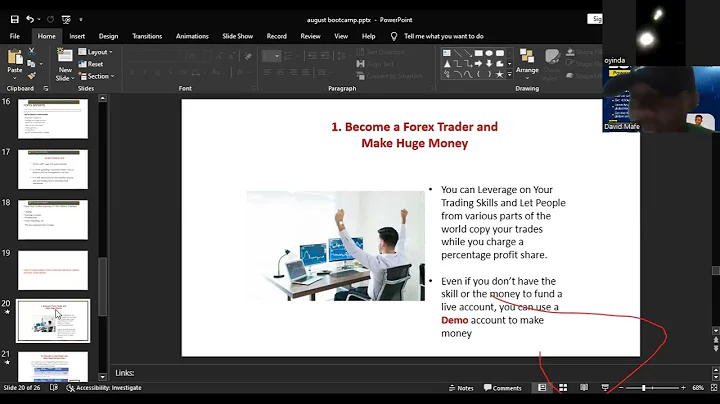This screenshot has height=404, width=720.
Task: Click the New Slide icon
Action: click(x=65, y=55)
